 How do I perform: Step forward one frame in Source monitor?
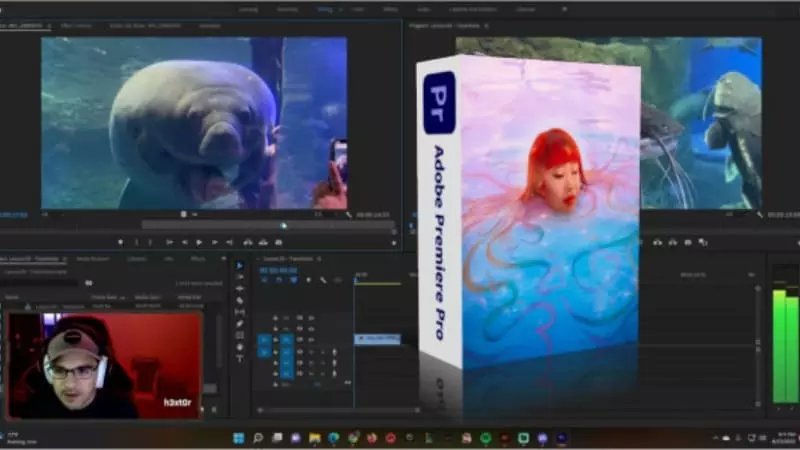pos(215,243)
